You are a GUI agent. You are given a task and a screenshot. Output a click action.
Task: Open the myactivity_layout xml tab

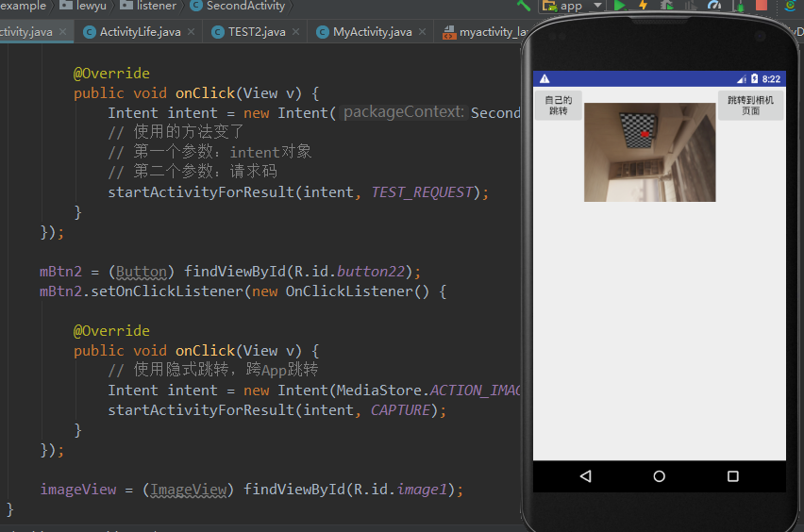click(x=485, y=32)
